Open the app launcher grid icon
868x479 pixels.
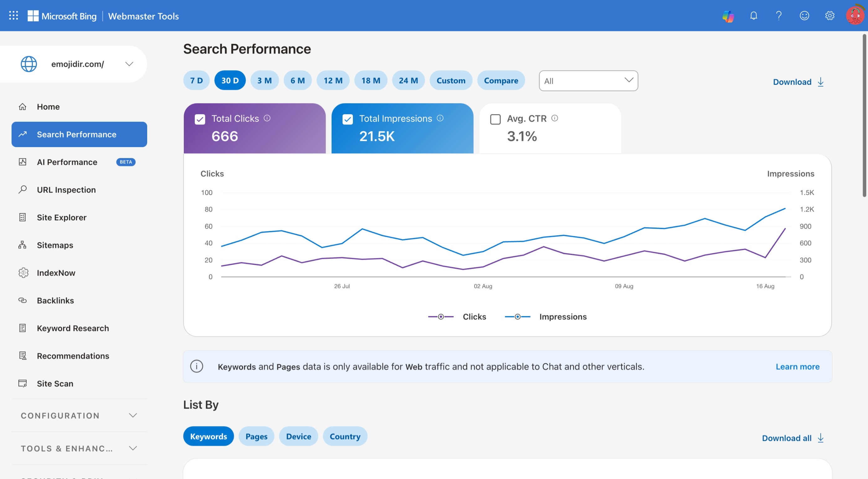13,15
